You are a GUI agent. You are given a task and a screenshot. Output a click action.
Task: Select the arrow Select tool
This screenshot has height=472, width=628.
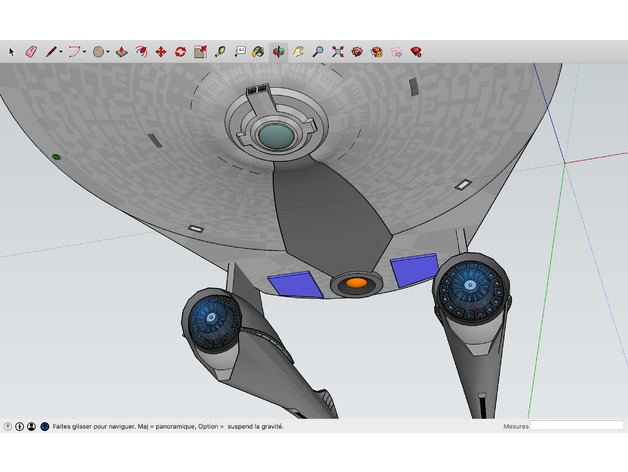pyautogui.click(x=11, y=52)
